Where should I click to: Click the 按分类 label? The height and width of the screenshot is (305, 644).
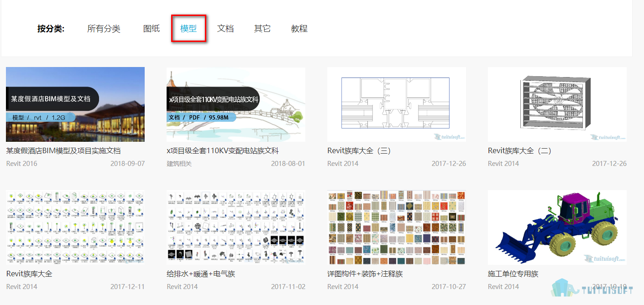click(x=51, y=29)
